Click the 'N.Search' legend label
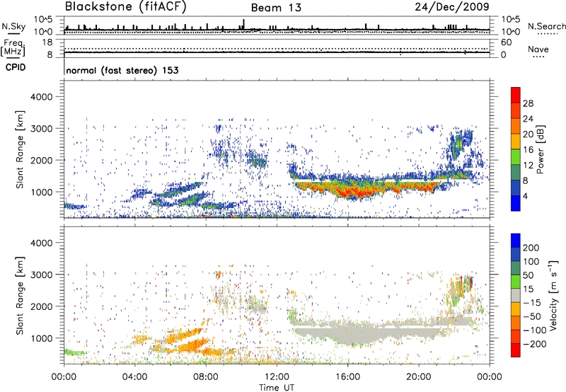The width and height of the screenshot is (566, 392). [546, 26]
